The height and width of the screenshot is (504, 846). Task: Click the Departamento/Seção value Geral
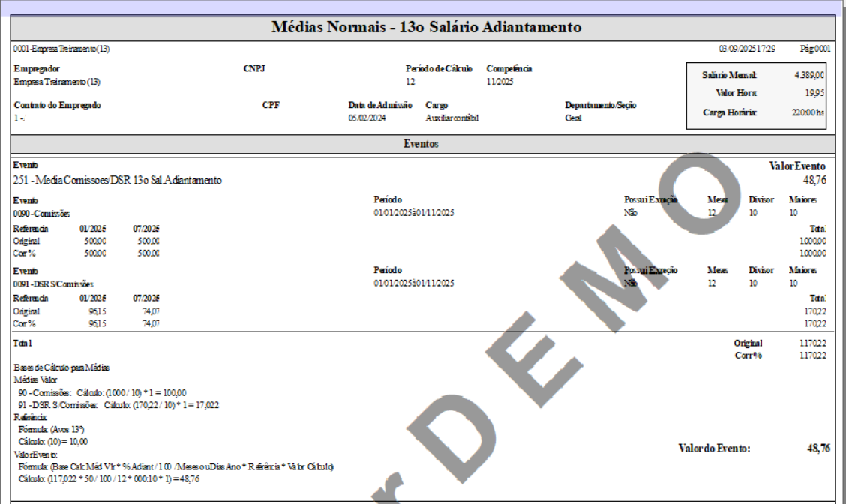pos(573,118)
